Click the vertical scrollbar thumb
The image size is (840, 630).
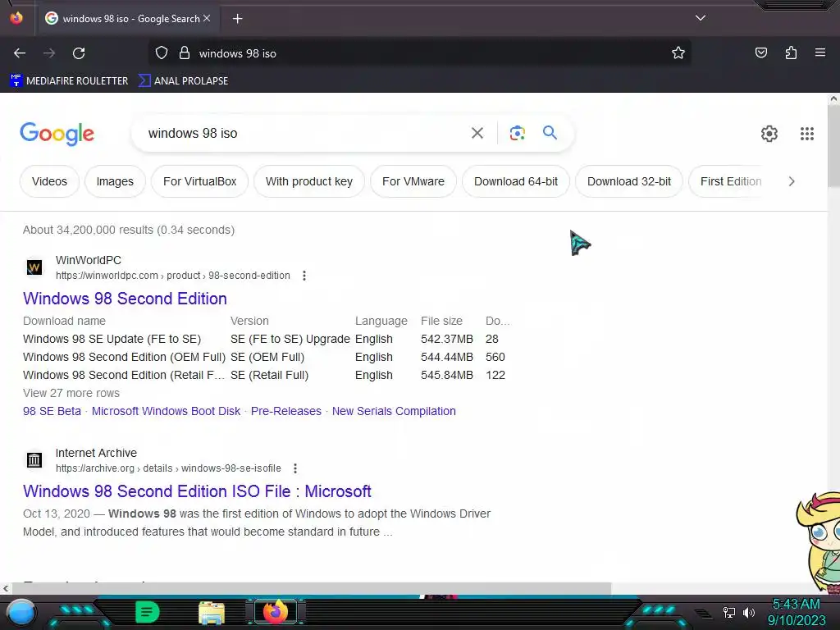833,146
